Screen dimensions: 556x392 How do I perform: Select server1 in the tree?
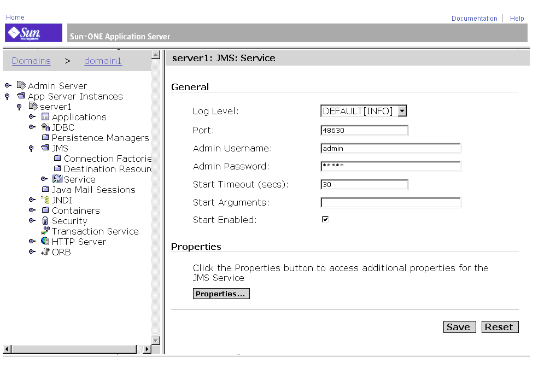pos(56,107)
